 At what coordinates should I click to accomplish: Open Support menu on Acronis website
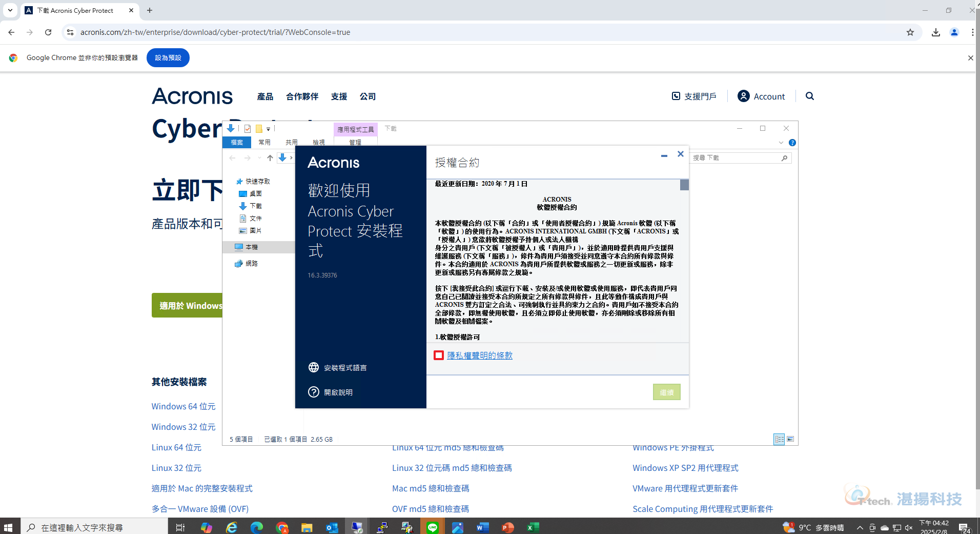(x=339, y=96)
